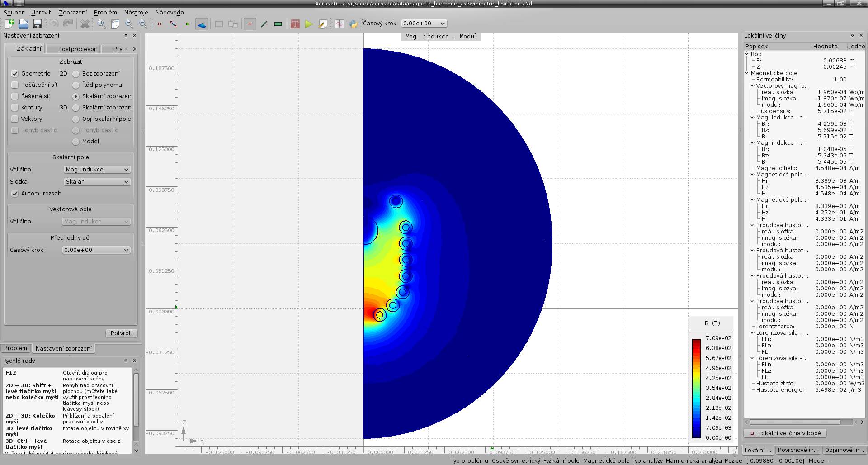Click the zoom in magnifier icon
The image size is (868, 465).
129,24
